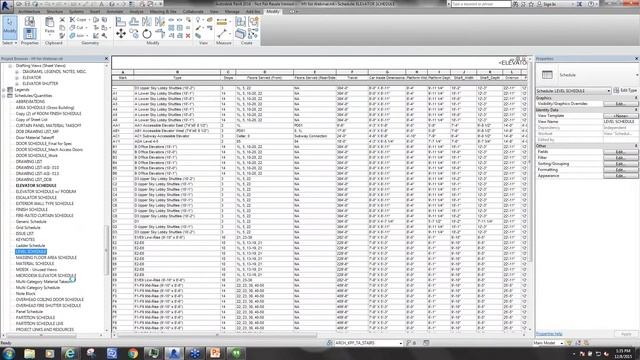Select ELEVATOR SCHEDULE in Project Browser

(36, 185)
